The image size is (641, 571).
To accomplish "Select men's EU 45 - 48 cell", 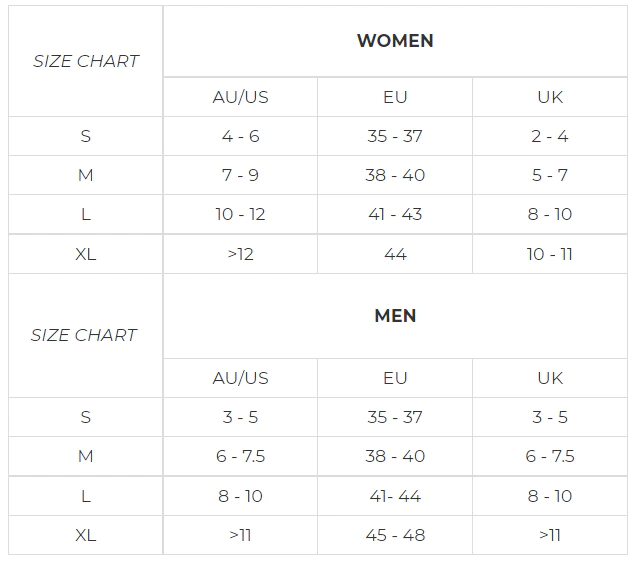I will coord(395,535).
